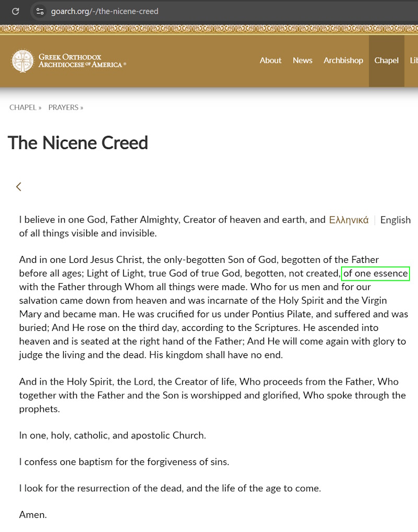This screenshot has width=418, height=532.
Task: Navigate to the PRAYERS breadcrumb
Action: (x=63, y=108)
